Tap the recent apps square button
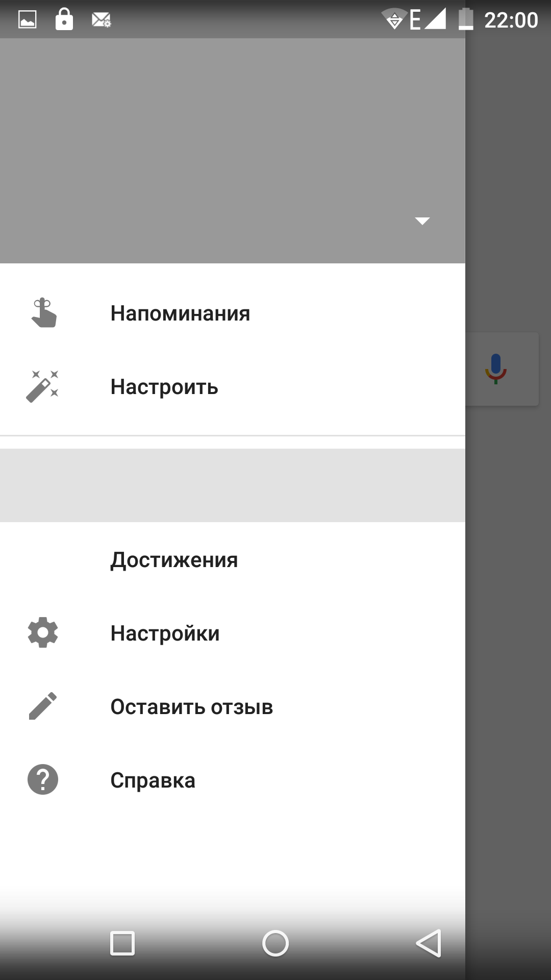 [122, 943]
